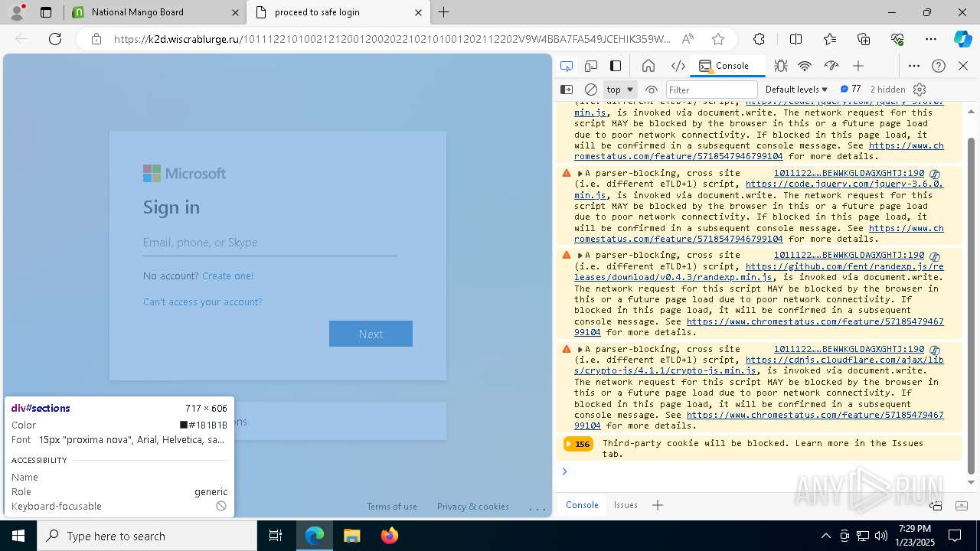The height and width of the screenshot is (551, 980).
Task: Click the console vertical scrollbar
Action: 972,306
